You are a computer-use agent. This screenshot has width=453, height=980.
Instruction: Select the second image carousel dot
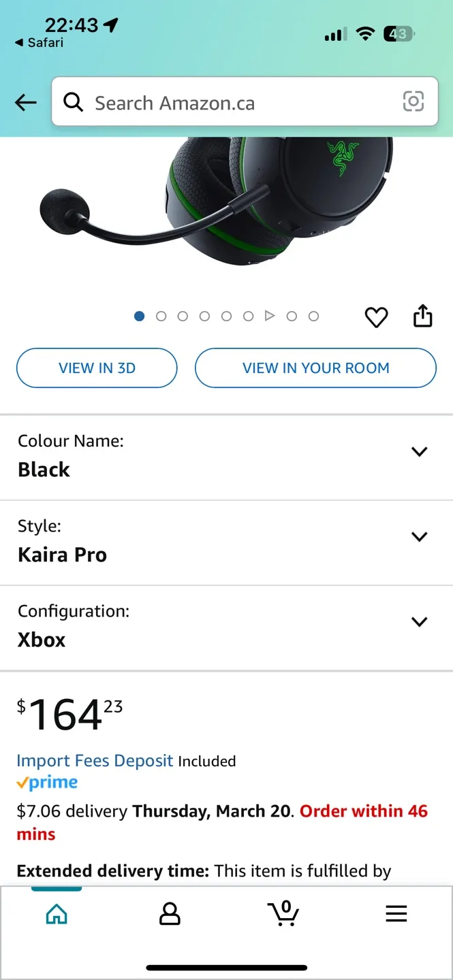pos(161,316)
